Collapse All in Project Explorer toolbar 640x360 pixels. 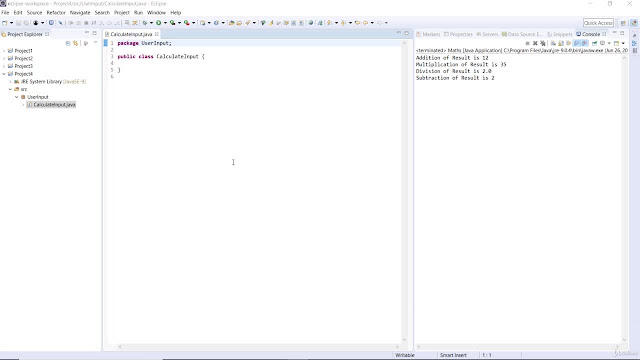pyautogui.click(x=68, y=43)
